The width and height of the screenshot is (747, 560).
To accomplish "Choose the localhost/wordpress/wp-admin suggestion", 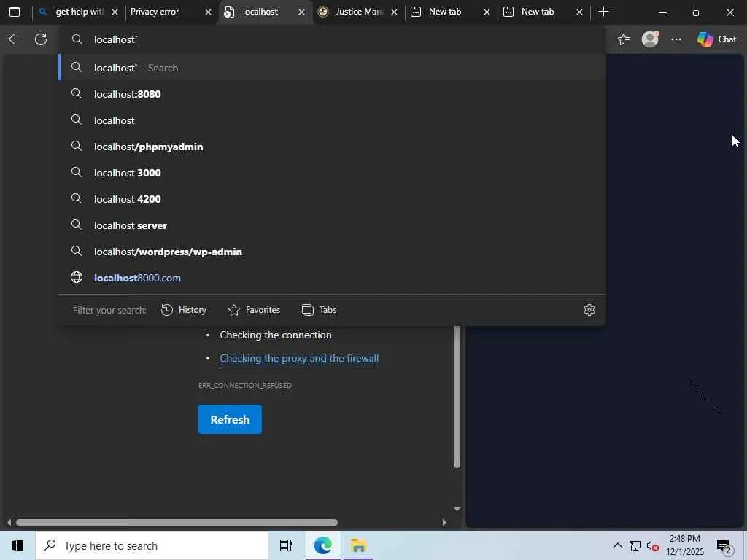I will 332,252.
